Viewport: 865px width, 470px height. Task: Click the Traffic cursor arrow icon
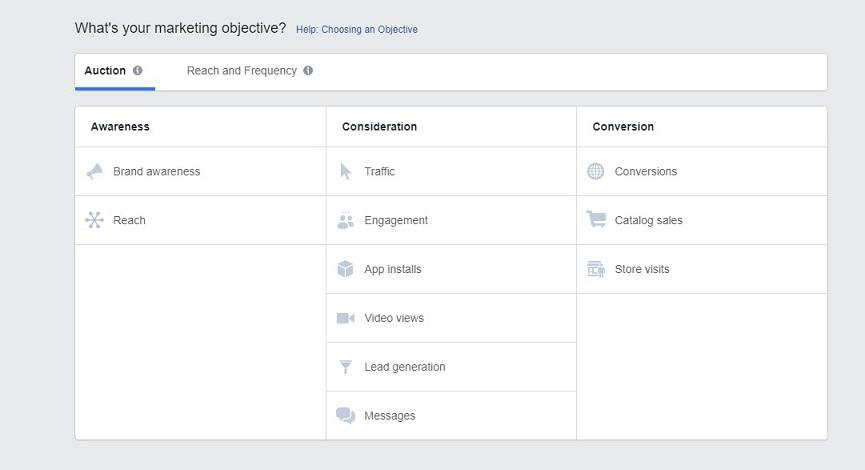[346, 171]
